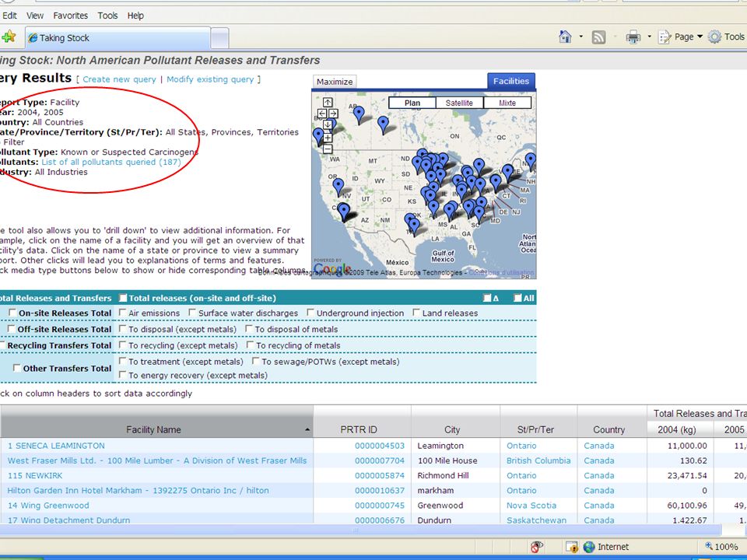Viewport: 747px width, 560px height.
Task: Pan the map down with the arrow
Action: pyautogui.click(x=328, y=124)
